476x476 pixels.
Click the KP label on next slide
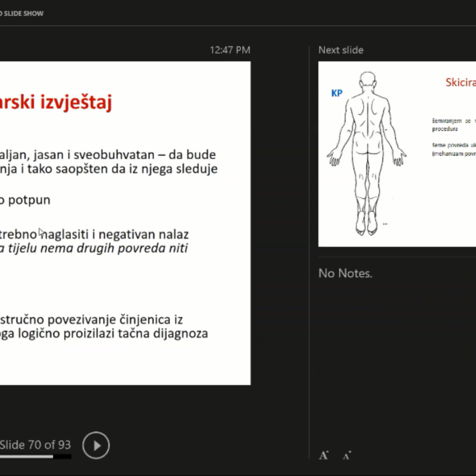coord(337,93)
